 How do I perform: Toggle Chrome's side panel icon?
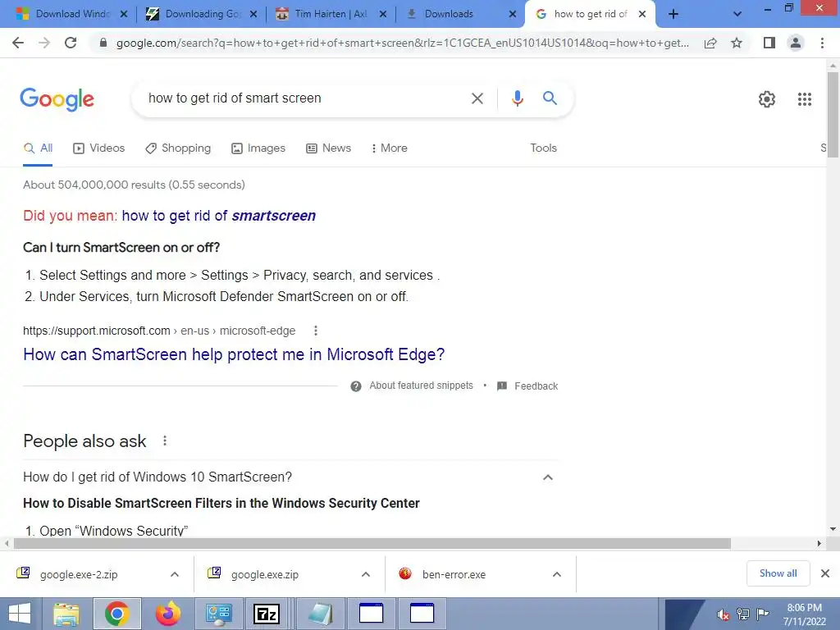[769, 43]
